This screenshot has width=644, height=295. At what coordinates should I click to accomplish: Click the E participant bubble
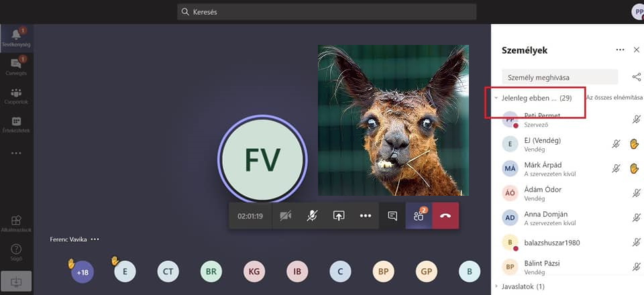(x=125, y=272)
